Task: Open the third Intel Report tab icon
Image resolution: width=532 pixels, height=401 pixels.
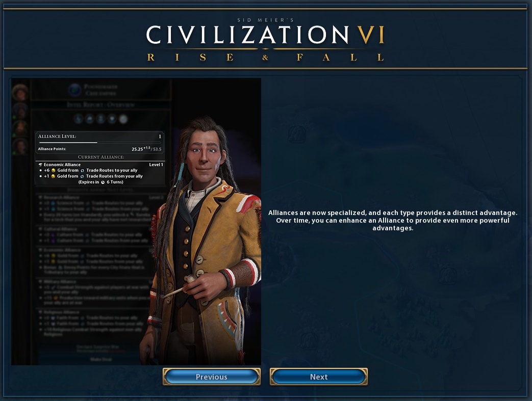Action: click(x=101, y=119)
